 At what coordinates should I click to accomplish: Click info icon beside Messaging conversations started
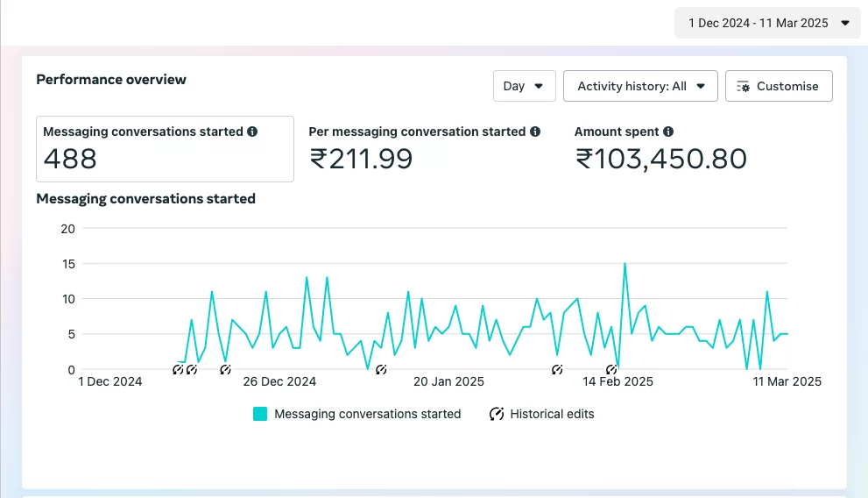pos(252,132)
